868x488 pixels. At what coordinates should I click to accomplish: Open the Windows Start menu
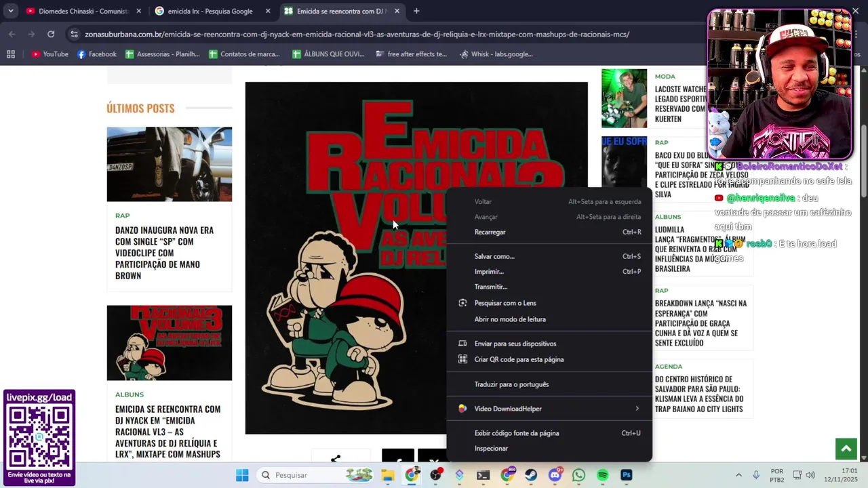tap(242, 475)
